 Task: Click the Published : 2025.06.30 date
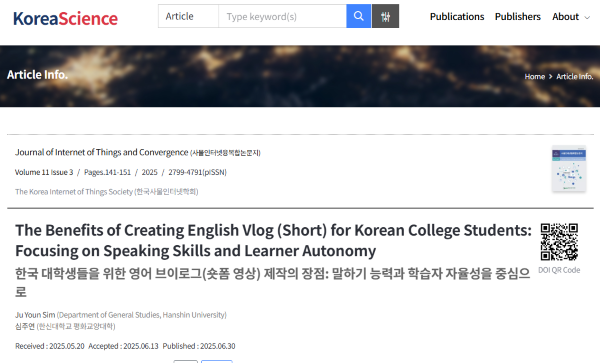coord(199,346)
